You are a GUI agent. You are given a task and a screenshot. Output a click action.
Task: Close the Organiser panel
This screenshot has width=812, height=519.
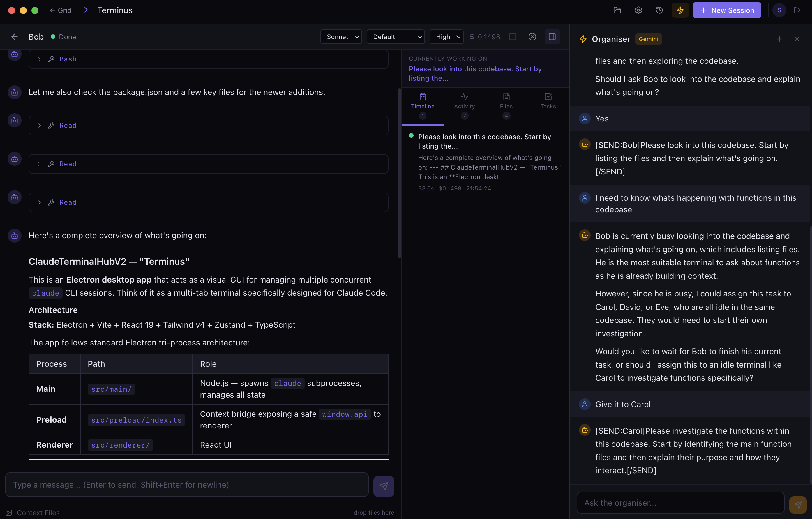coord(797,39)
